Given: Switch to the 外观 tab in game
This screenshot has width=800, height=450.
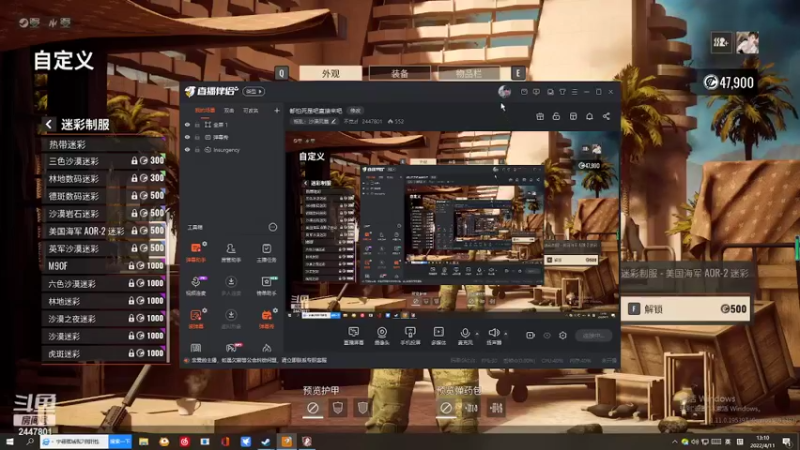Looking at the screenshot, I should pyautogui.click(x=331, y=73).
